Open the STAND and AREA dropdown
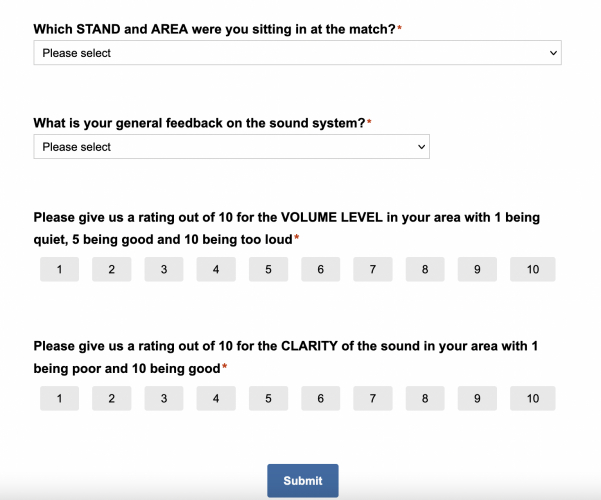 point(297,53)
